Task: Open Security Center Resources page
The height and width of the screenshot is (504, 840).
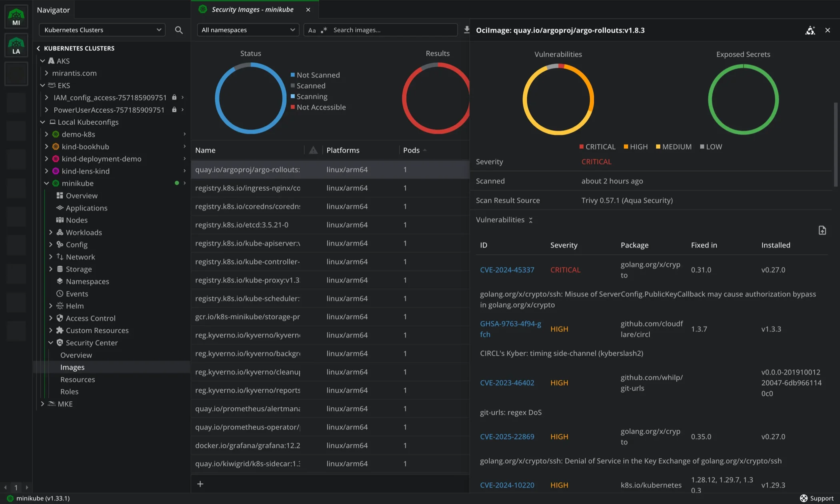Action: click(x=78, y=380)
